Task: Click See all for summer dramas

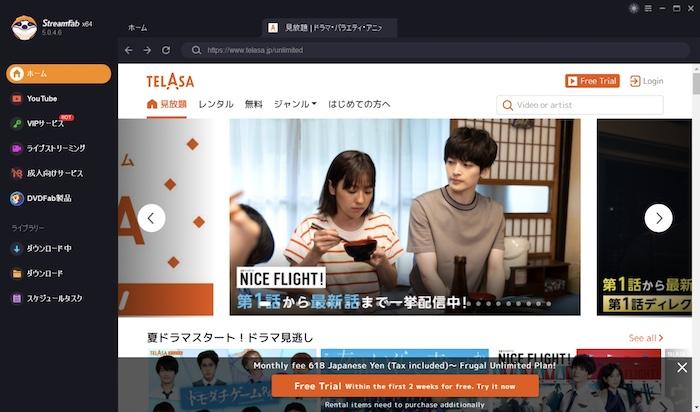Action: (646, 338)
